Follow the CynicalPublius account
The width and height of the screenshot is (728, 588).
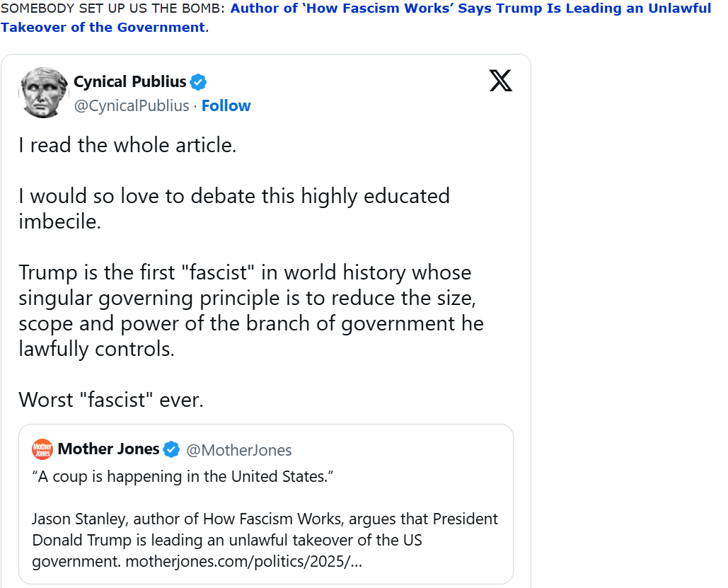[x=226, y=105]
